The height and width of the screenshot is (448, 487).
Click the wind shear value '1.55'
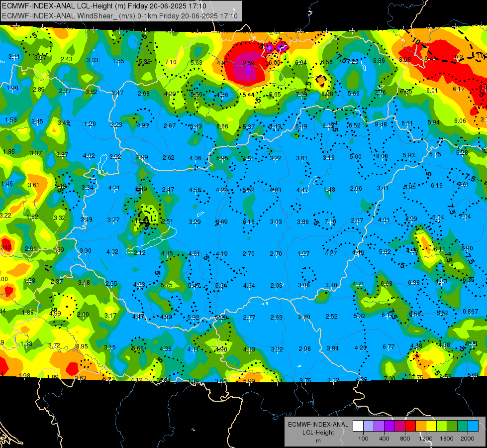point(118,61)
